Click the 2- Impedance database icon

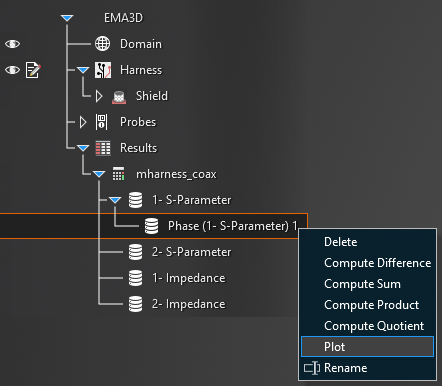point(135,304)
